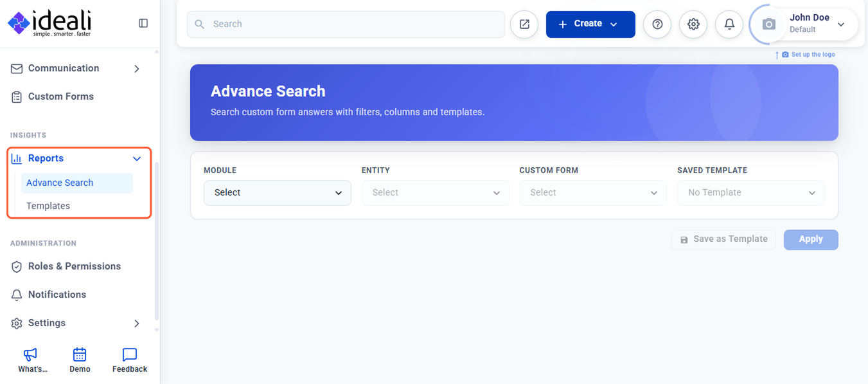
Task: Collapse the sidebar panel icon
Action: pyautogui.click(x=143, y=23)
